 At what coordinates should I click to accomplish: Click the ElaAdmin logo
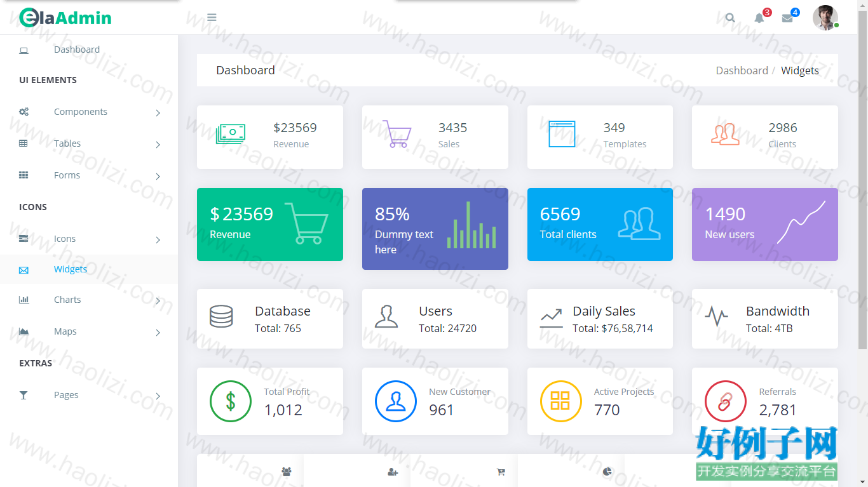pos(65,18)
